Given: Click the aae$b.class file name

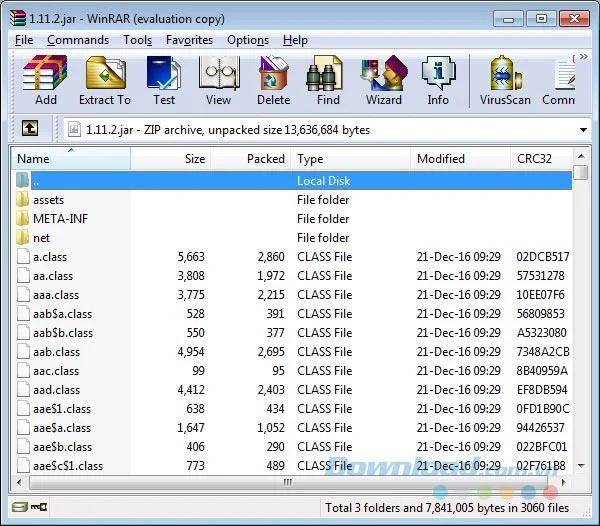Looking at the screenshot, I should click(x=62, y=447).
